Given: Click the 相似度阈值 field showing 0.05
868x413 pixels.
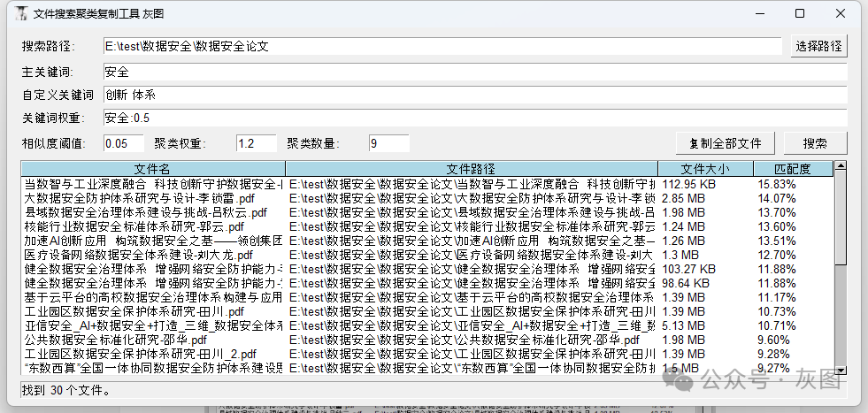Looking at the screenshot, I should [124, 143].
